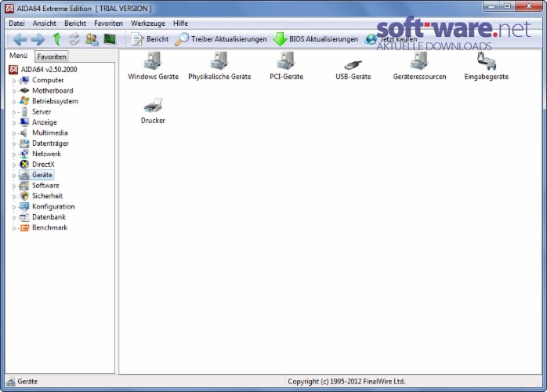The image size is (547, 392).
Task: Open the Hilfe menu
Action: pyautogui.click(x=180, y=24)
